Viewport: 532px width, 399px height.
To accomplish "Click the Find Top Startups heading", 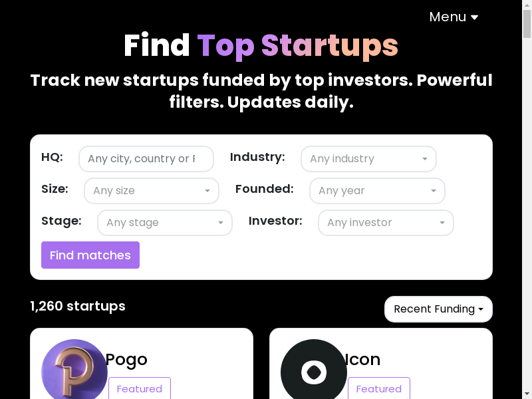I will pyautogui.click(x=261, y=45).
